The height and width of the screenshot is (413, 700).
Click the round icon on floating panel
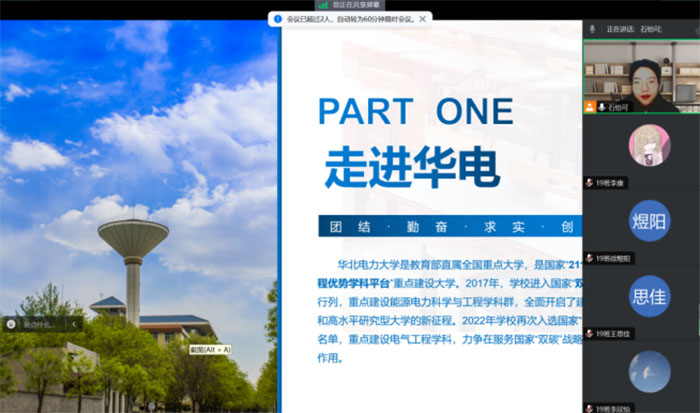tap(10, 323)
